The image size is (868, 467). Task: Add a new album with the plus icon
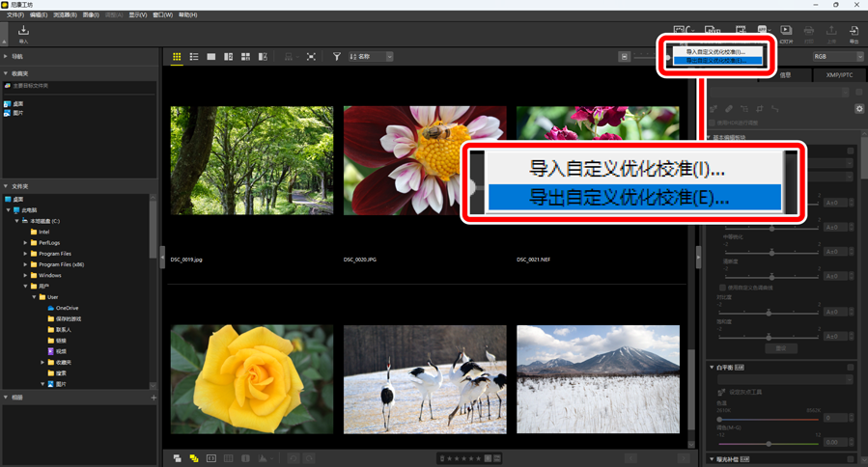[154, 398]
